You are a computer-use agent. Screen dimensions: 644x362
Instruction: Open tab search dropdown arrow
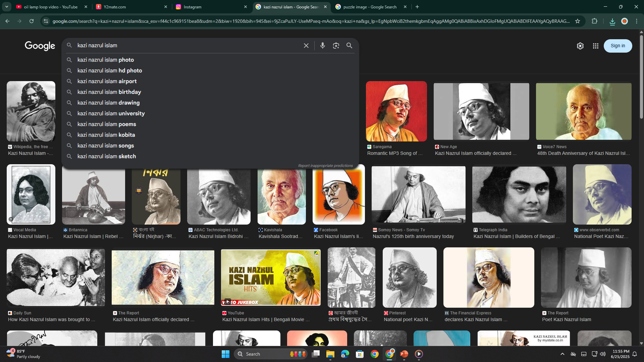click(6, 7)
